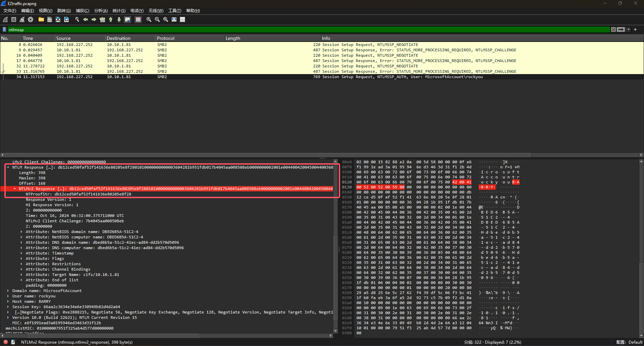This screenshot has height=346, width=644.
Task: Toggle packet list colorization
Action: [138, 19]
